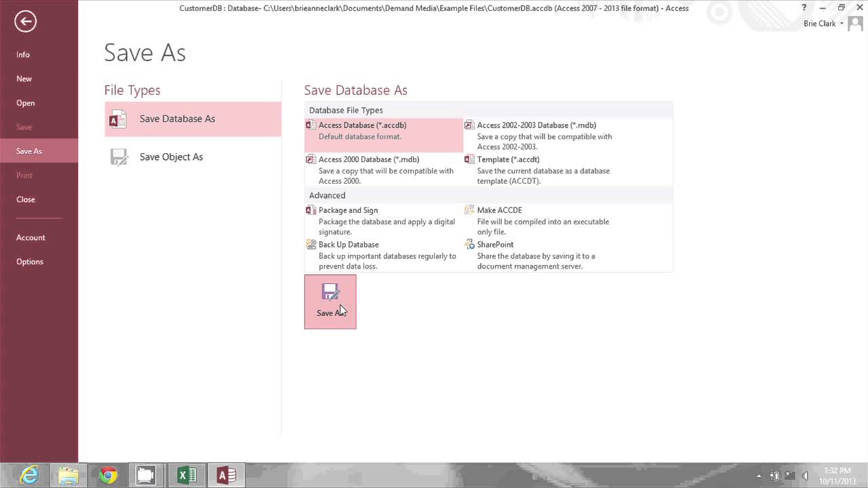Open network status in system tray
Viewport: 868px width, 488px height.
click(x=790, y=476)
